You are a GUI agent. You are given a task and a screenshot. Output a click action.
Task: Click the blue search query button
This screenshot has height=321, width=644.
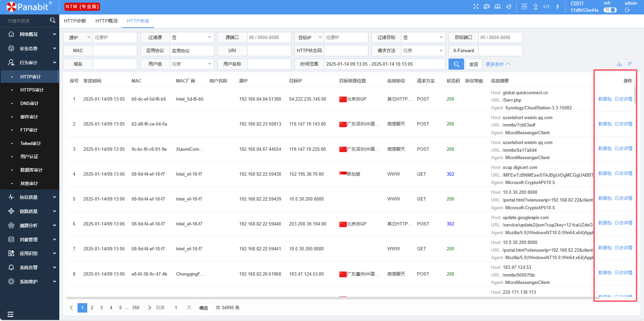click(x=456, y=64)
